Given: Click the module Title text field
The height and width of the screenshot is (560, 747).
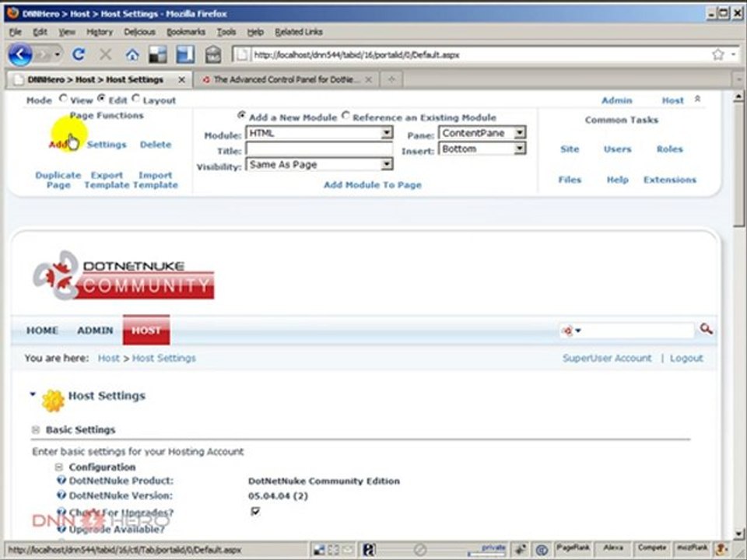Looking at the screenshot, I should [319, 149].
